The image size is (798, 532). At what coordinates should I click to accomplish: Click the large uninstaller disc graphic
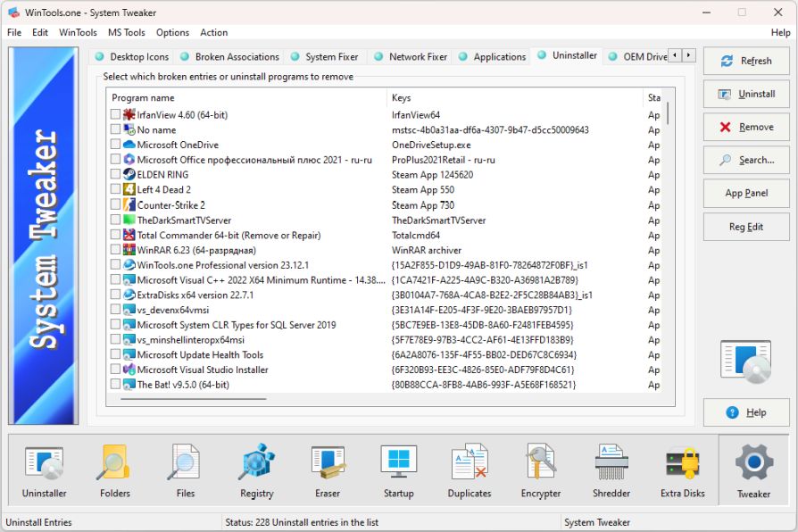pyautogui.click(x=746, y=362)
